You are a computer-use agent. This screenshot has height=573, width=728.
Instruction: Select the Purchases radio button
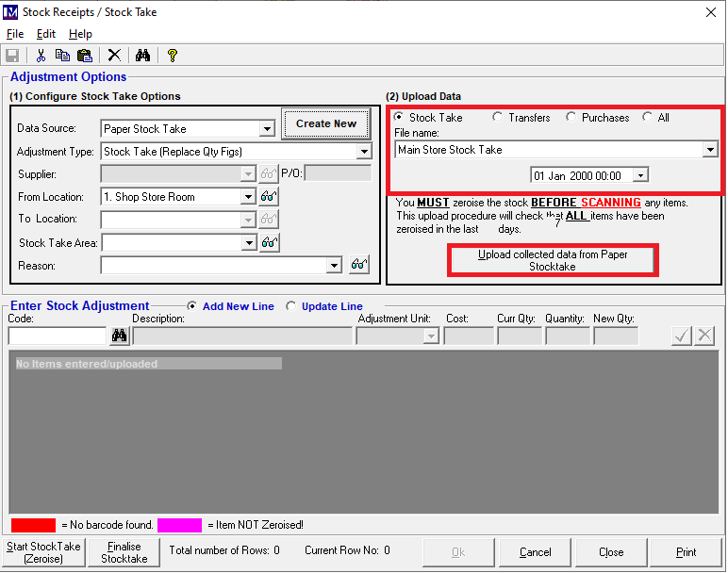571,117
